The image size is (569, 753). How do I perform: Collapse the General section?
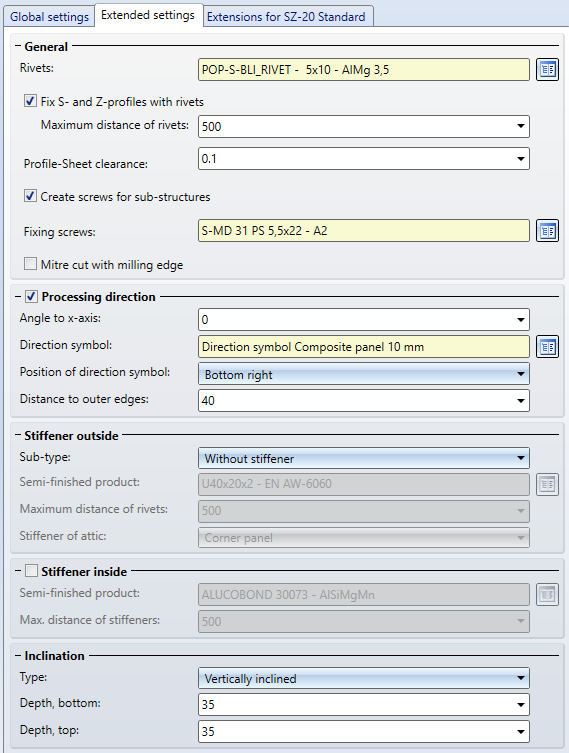click(18, 47)
